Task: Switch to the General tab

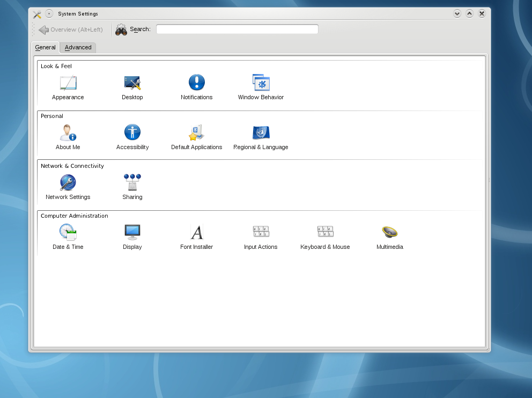Action: [45, 48]
